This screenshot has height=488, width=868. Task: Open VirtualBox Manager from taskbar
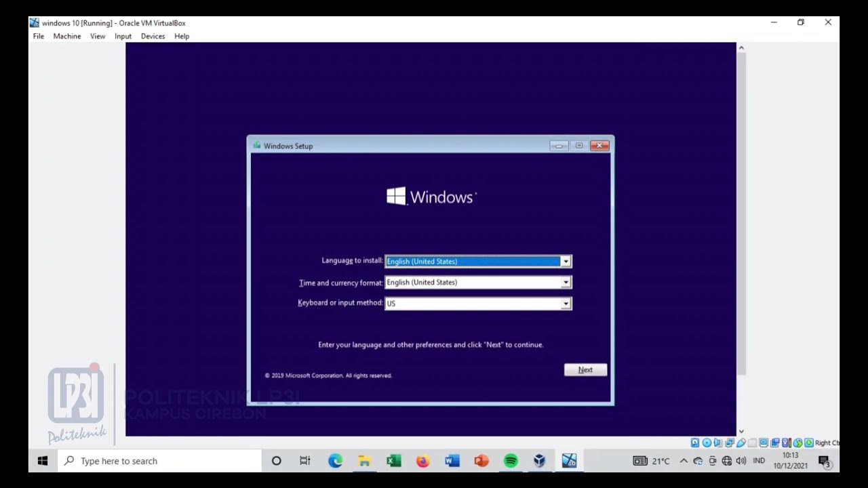pyautogui.click(x=540, y=461)
